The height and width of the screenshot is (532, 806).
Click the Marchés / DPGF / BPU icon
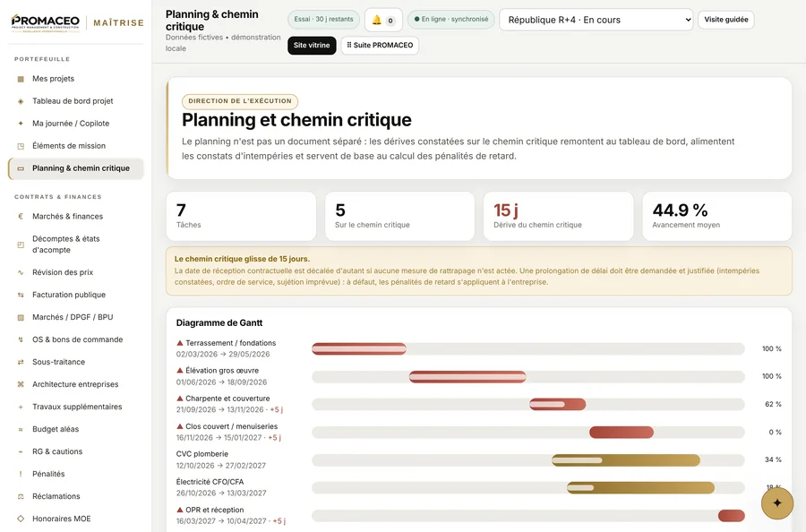pos(21,317)
